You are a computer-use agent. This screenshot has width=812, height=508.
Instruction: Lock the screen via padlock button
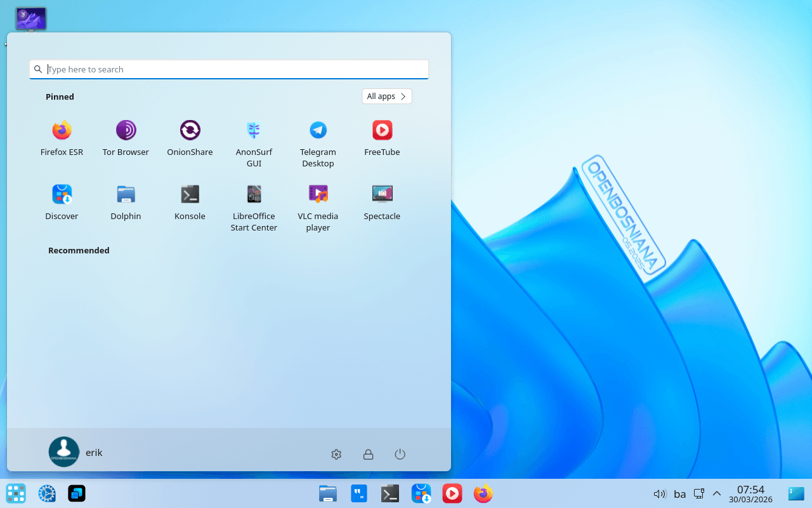coord(368,454)
